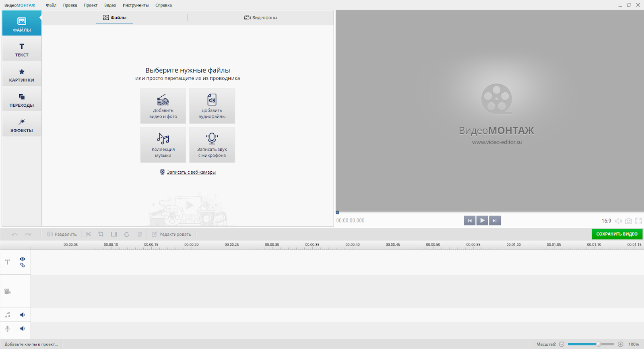Click the microphone track icon
644x349 pixels.
[7, 328]
